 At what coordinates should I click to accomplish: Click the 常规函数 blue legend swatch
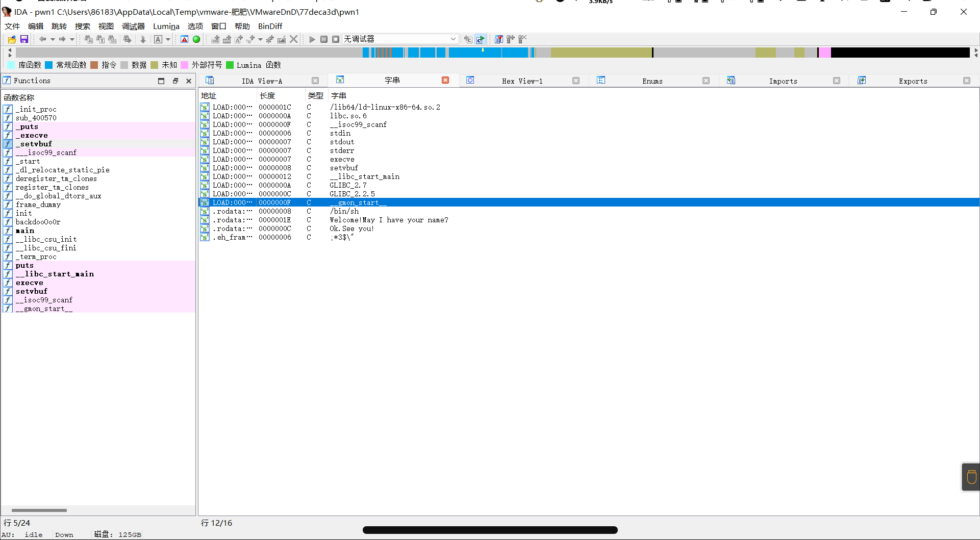click(49, 65)
